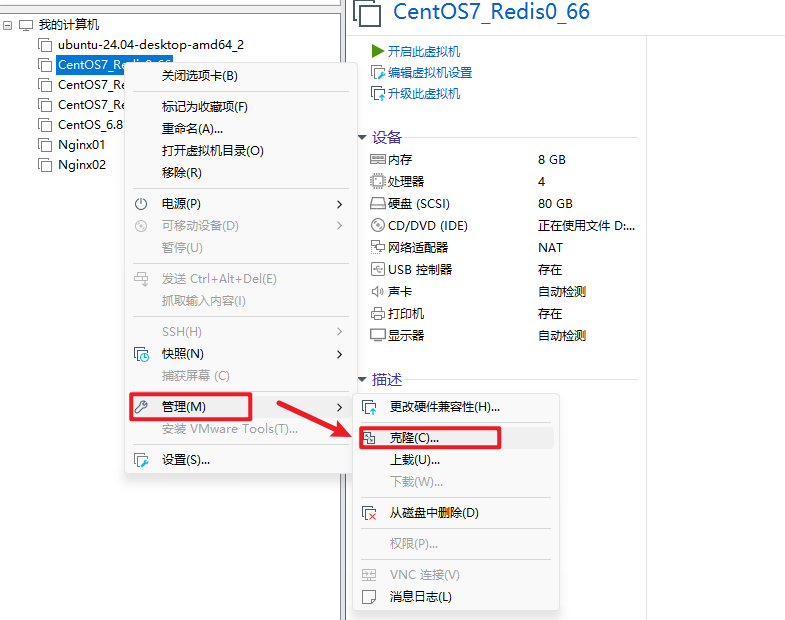Click the processor count value 4

click(541, 182)
